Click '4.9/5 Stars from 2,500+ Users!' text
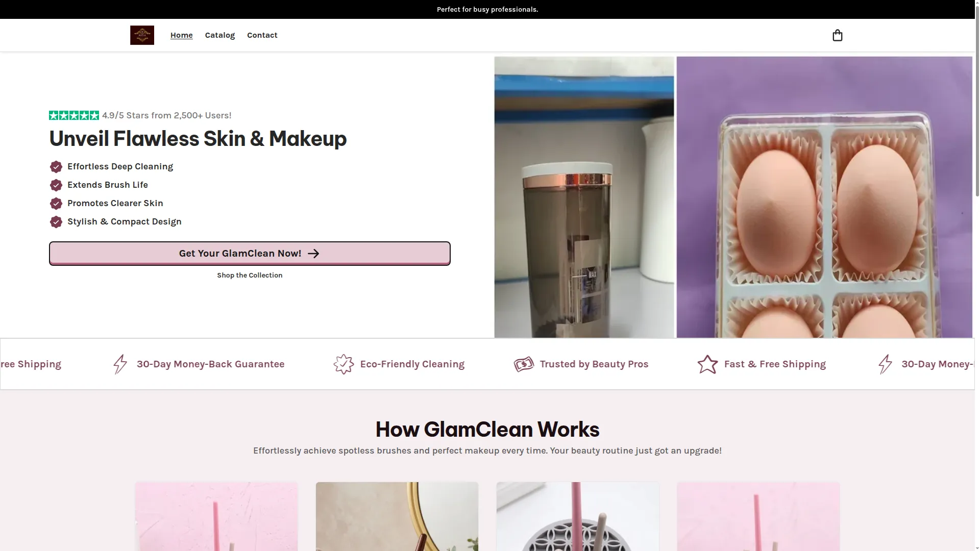The image size is (980, 551). 167,115
